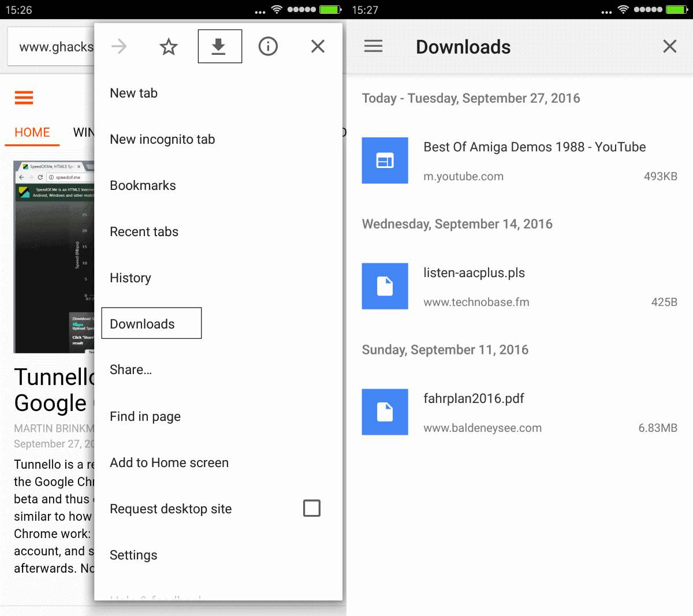Open Downloads from the menu
This screenshot has height=616, width=693.
pyautogui.click(x=151, y=323)
